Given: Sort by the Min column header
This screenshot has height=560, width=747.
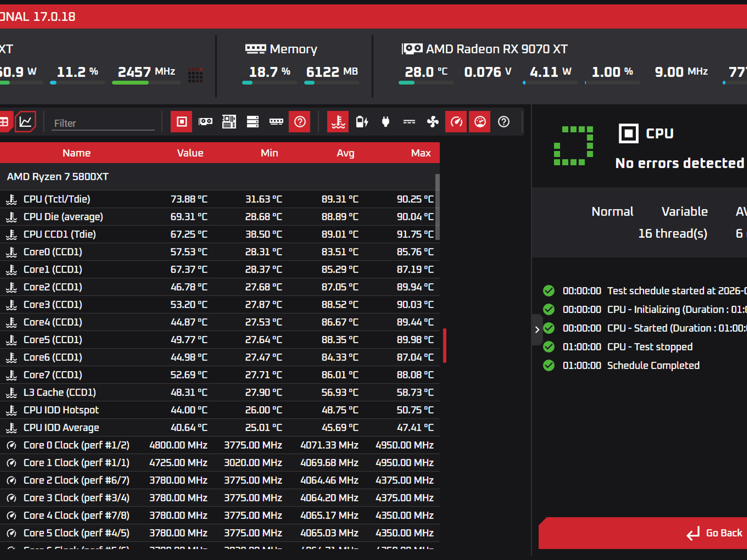Looking at the screenshot, I should (269, 153).
